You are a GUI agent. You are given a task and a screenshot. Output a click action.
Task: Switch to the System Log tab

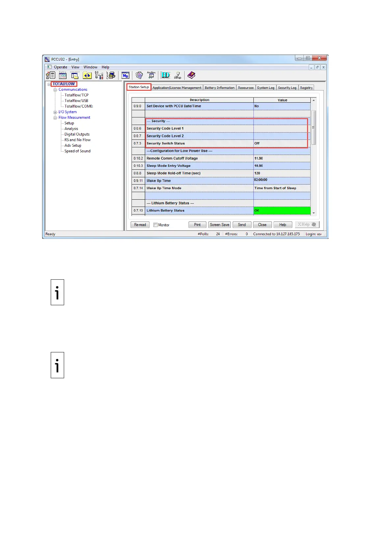point(266,88)
